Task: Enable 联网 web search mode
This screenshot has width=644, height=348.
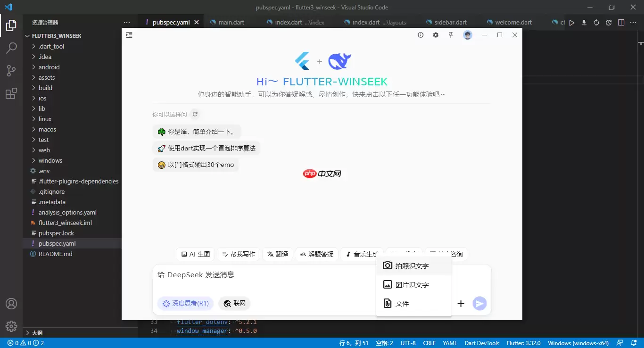Action: point(234,303)
